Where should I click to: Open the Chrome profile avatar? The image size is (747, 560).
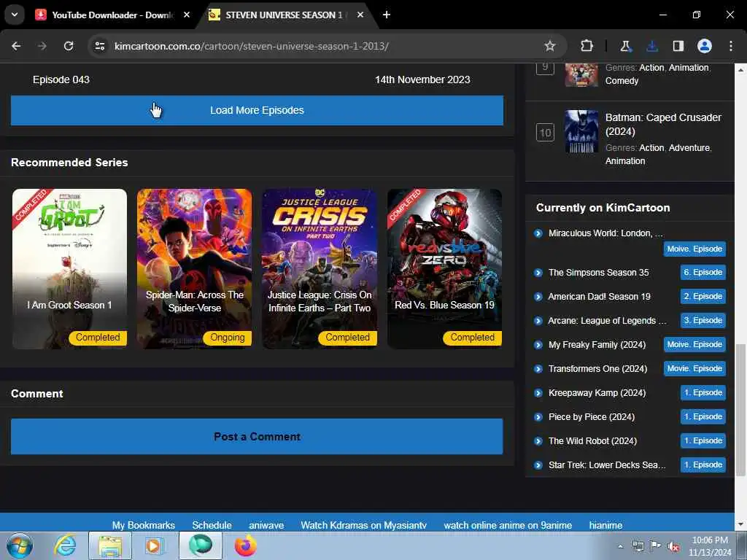[705, 46]
